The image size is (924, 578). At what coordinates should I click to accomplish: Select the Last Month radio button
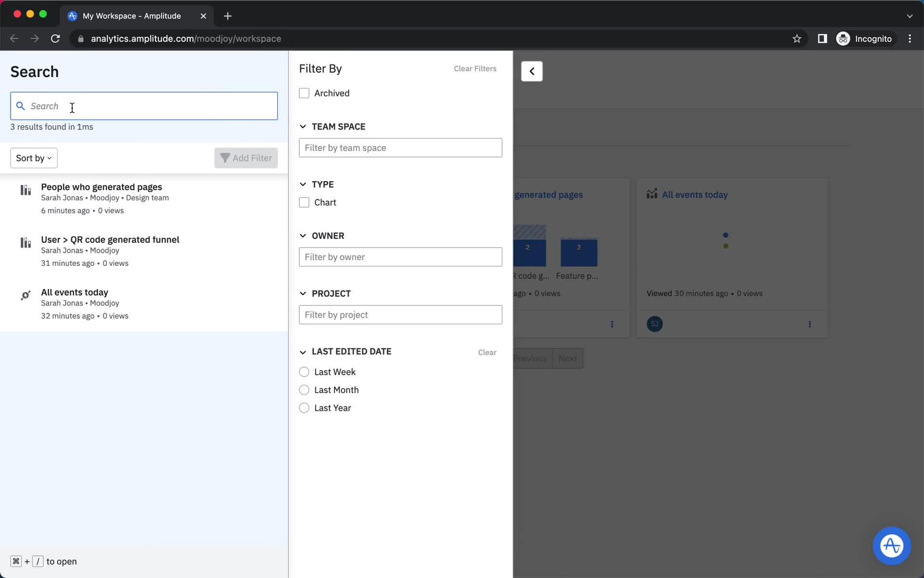[x=304, y=390]
